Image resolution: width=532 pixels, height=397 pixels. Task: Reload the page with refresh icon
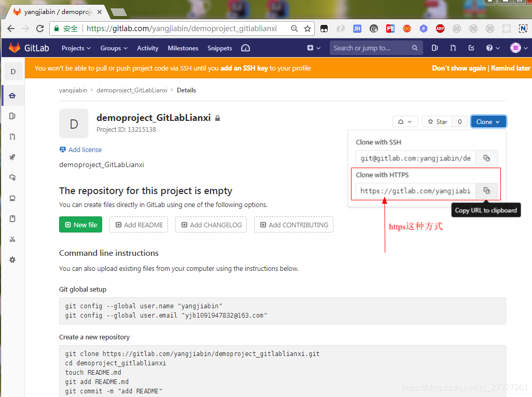click(x=40, y=29)
